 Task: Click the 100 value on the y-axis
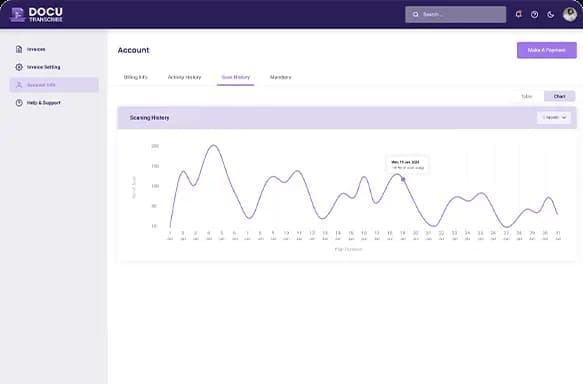point(155,186)
